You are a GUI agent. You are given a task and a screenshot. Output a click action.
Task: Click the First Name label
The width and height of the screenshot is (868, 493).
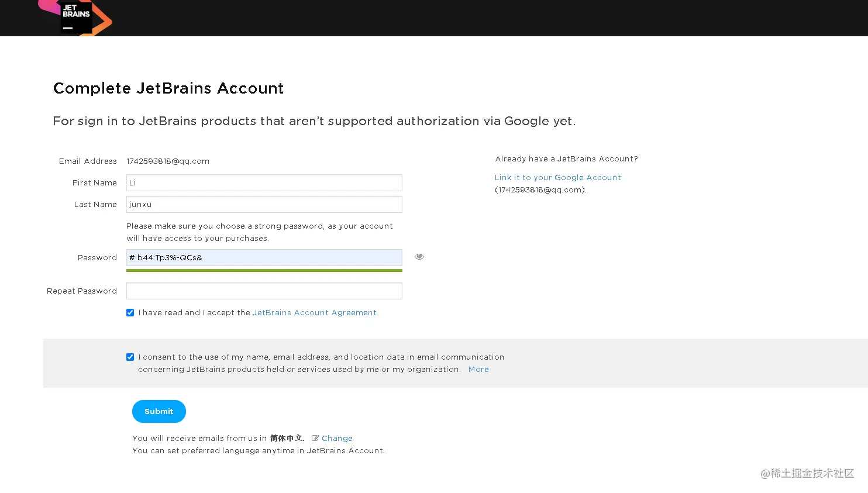[x=95, y=183]
